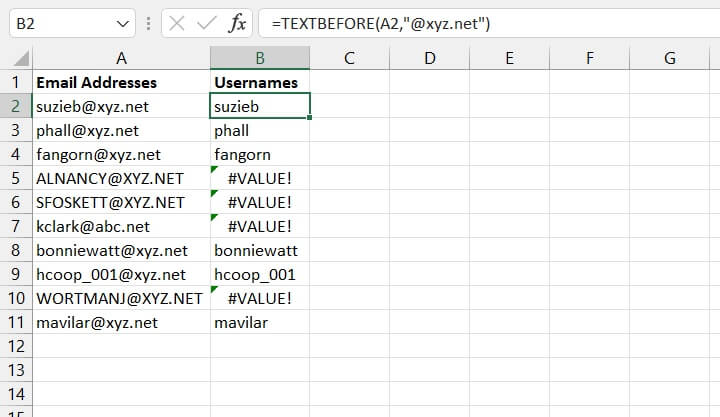This screenshot has height=417, width=720.
Task: Click the Cancel X icon in formula bar
Action: pos(177,24)
